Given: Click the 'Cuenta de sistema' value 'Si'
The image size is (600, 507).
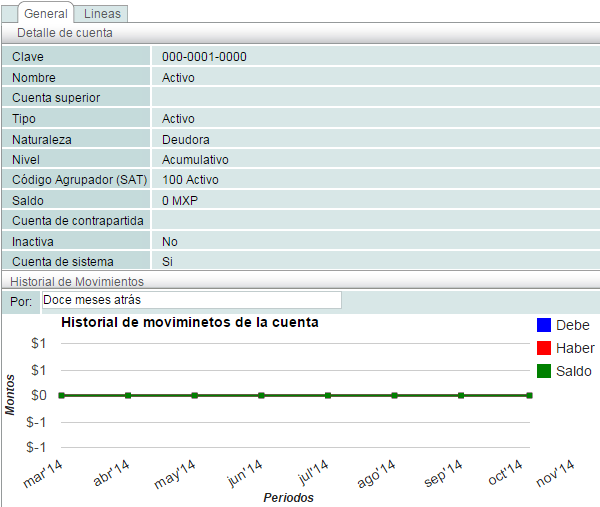Looking at the screenshot, I should point(167,262).
